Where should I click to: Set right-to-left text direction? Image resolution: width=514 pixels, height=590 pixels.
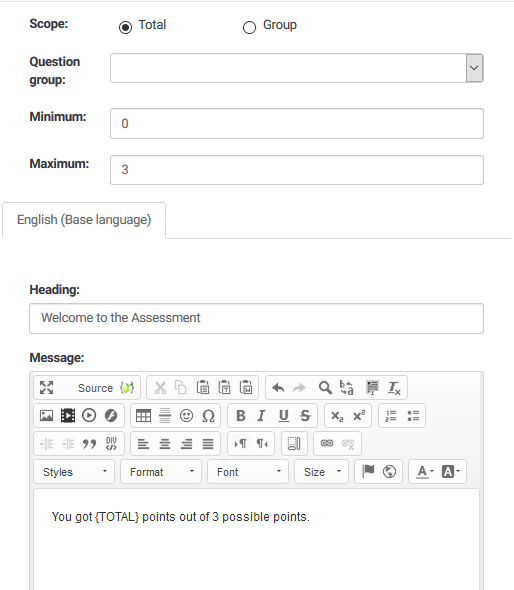pyautogui.click(x=262, y=444)
